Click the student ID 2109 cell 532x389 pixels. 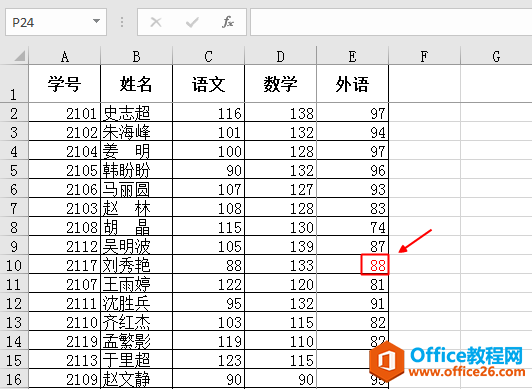64,378
